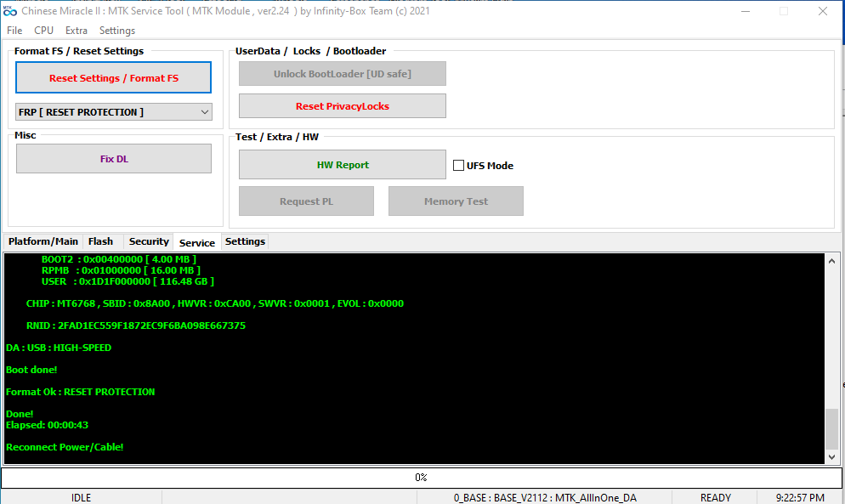Click the 'DA : USB : HIGH-SPEED' log line
The image size is (845, 504).
pos(59,348)
